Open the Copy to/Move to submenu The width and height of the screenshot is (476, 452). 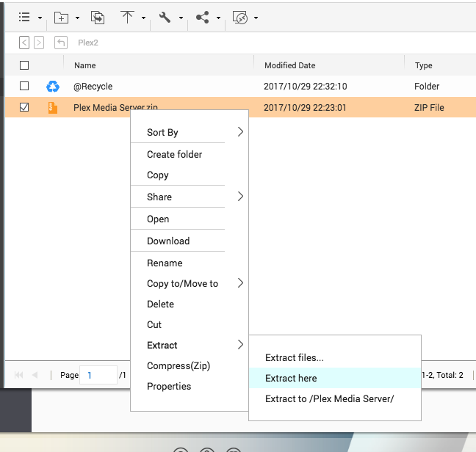(190, 283)
